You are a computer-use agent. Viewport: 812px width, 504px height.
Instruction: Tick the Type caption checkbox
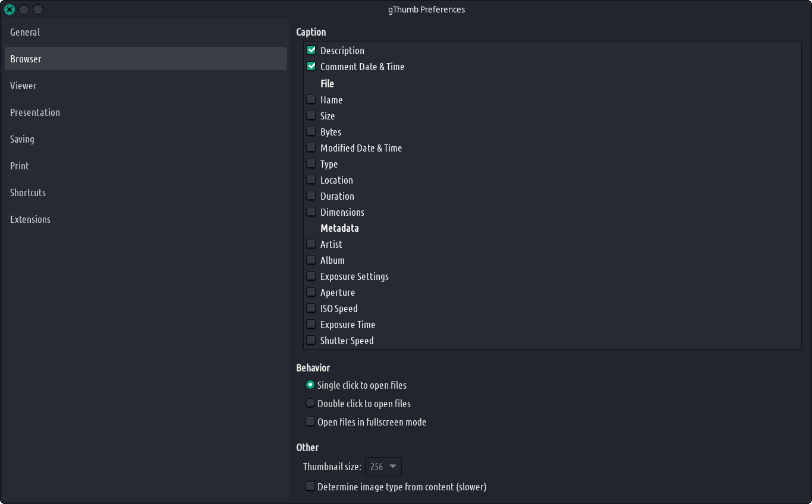pos(311,163)
